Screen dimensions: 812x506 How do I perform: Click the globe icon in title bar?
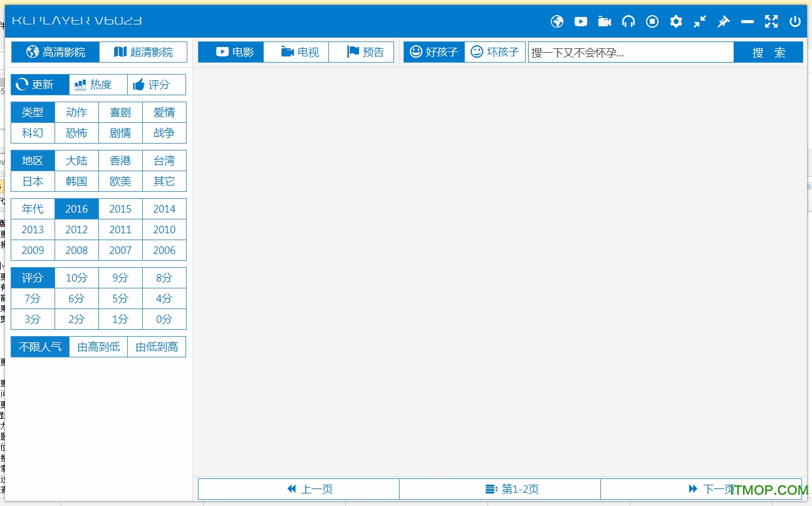click(x=557, y=21)
